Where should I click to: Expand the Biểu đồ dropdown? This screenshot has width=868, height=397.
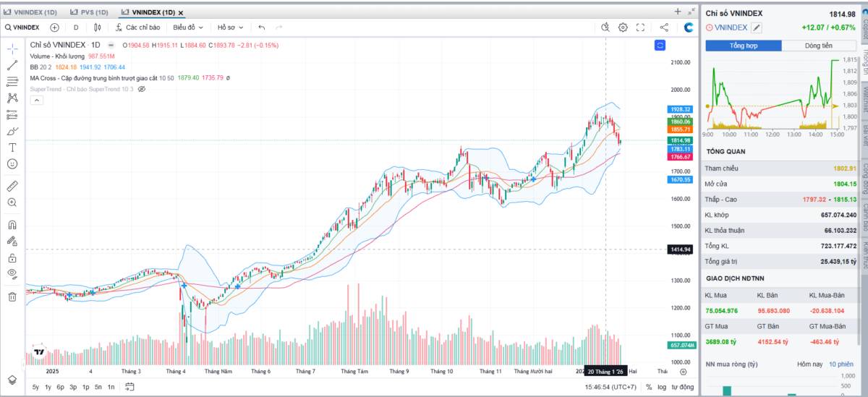click(188, 27)
